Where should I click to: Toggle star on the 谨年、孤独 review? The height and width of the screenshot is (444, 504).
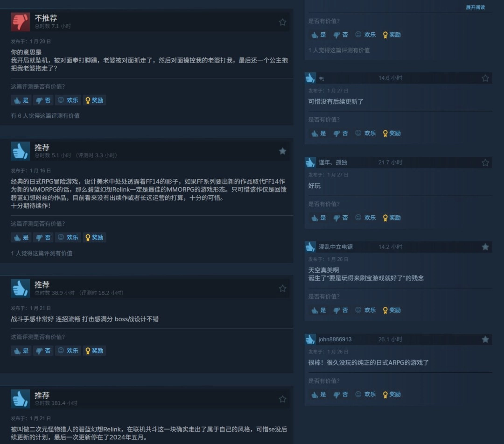485,162
